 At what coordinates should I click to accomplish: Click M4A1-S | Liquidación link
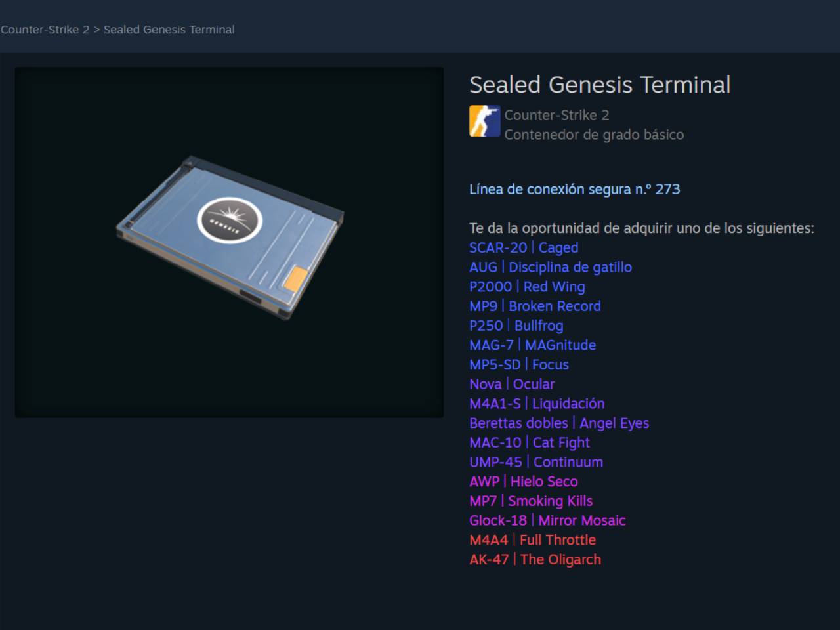coord(537,404)
